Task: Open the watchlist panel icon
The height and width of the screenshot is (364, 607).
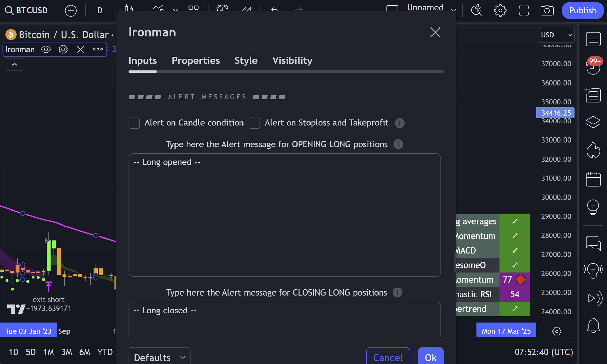Action: [x=593, y=39]
